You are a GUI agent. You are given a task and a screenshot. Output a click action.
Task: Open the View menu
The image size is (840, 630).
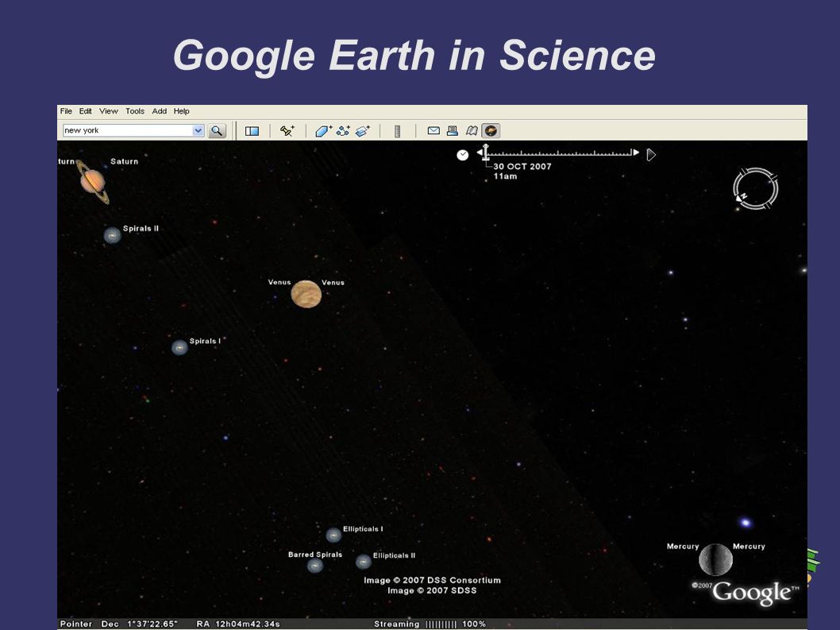pos(108,111)
